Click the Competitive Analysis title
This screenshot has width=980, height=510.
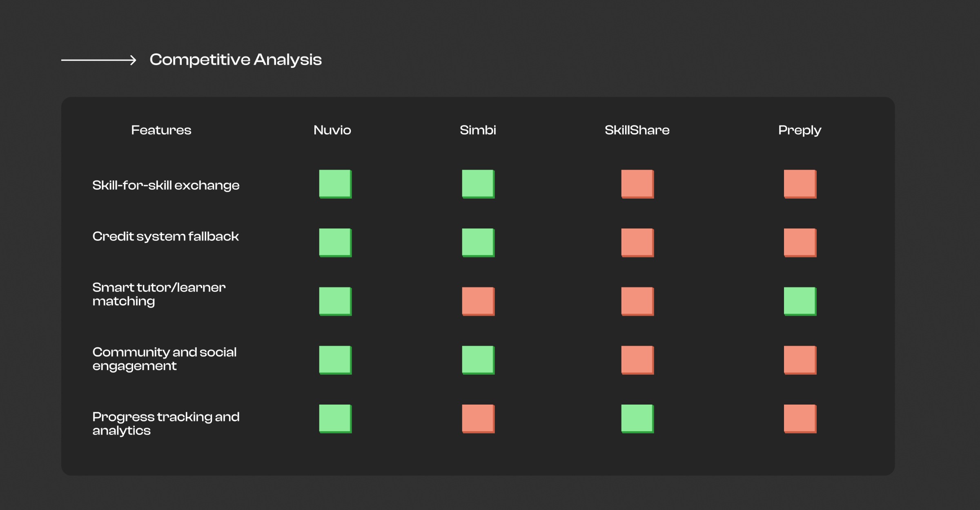click(236, 60)
